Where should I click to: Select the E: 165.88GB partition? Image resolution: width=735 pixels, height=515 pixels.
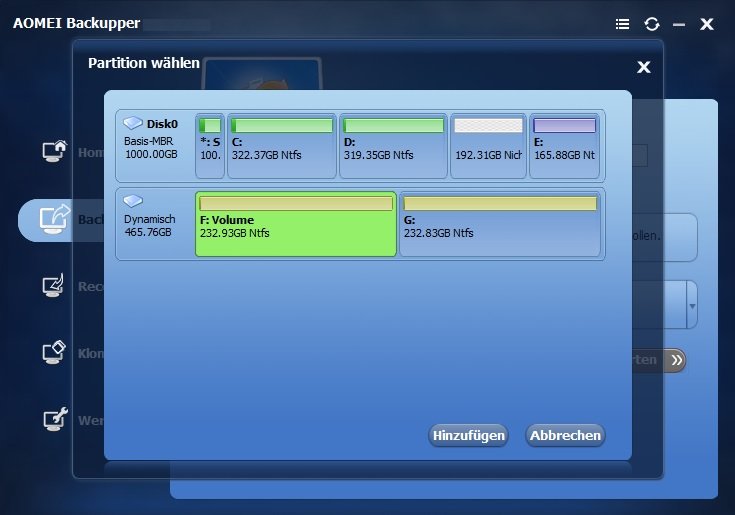coord(564,146)
